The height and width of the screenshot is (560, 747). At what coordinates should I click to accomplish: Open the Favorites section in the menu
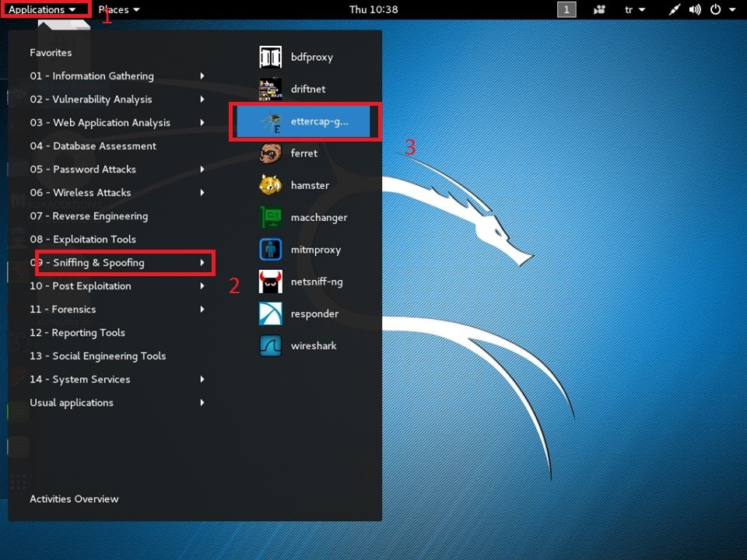tap(51, 52)
